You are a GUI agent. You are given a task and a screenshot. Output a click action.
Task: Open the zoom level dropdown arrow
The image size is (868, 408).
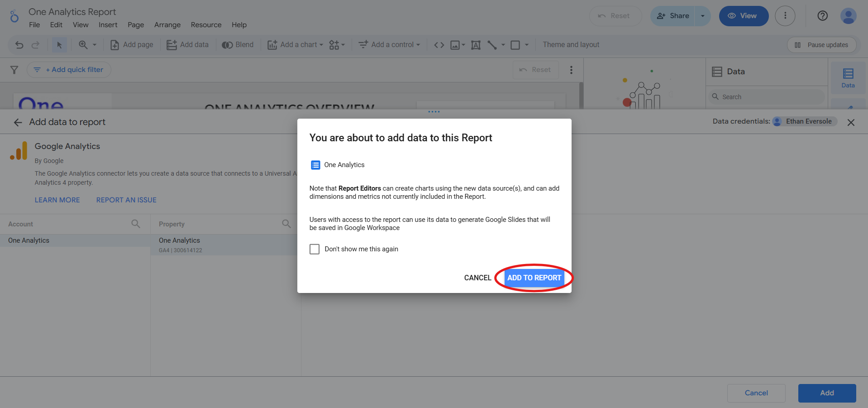coord(95,45)
